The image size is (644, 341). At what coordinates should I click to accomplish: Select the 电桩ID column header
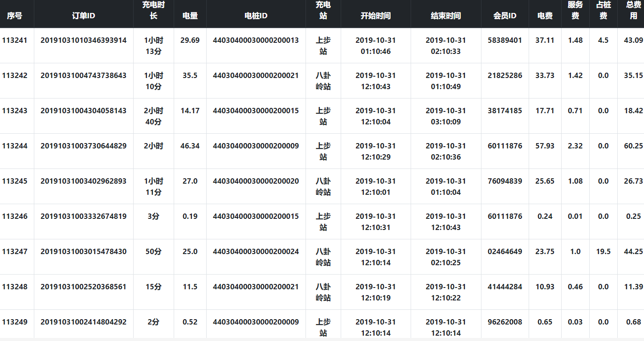[256, 16]
